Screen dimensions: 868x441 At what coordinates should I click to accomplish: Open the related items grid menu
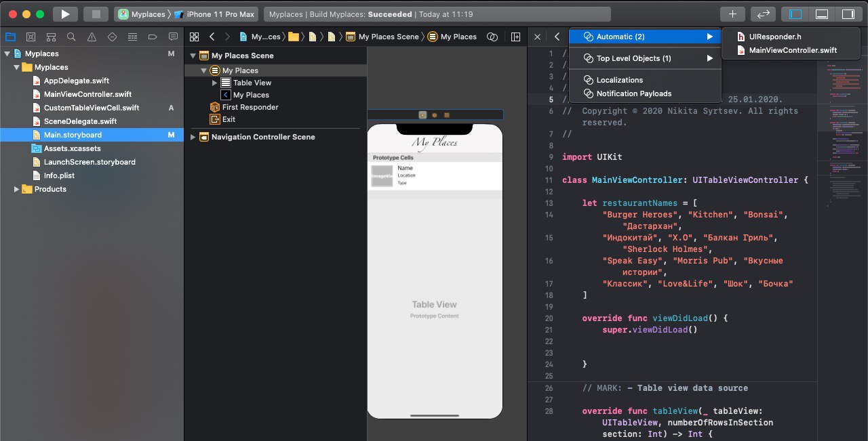[x=195, y=37]
